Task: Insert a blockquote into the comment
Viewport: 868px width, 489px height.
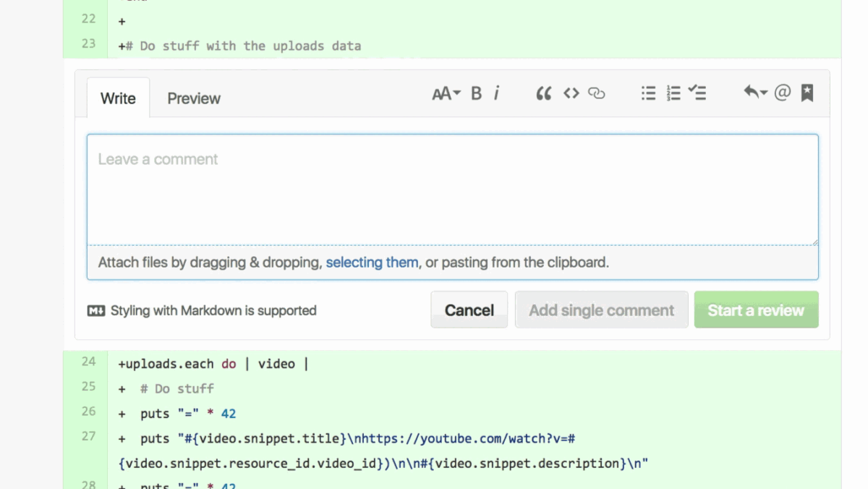Action: (x=543, y=93)
